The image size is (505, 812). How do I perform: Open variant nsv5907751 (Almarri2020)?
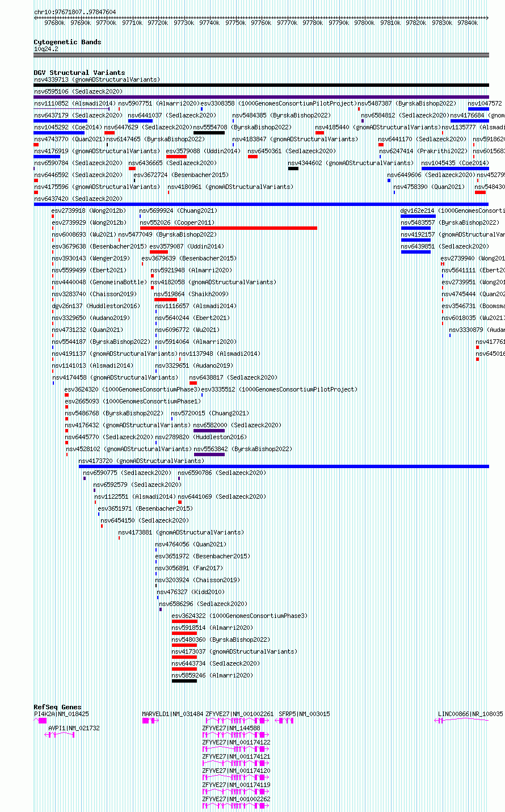click(x=159, y=103)
